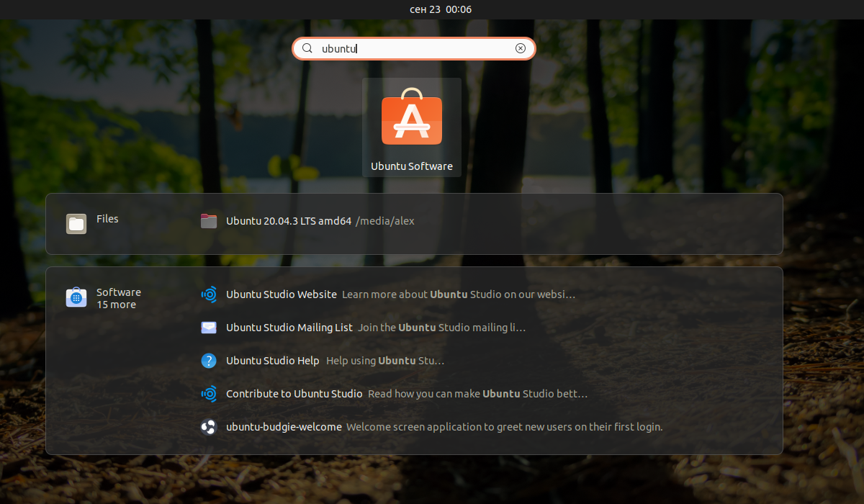Click the Ubuntu Studio Help question mark icon
Viewport: 864px width, 504px height.
tap(209, 361)
